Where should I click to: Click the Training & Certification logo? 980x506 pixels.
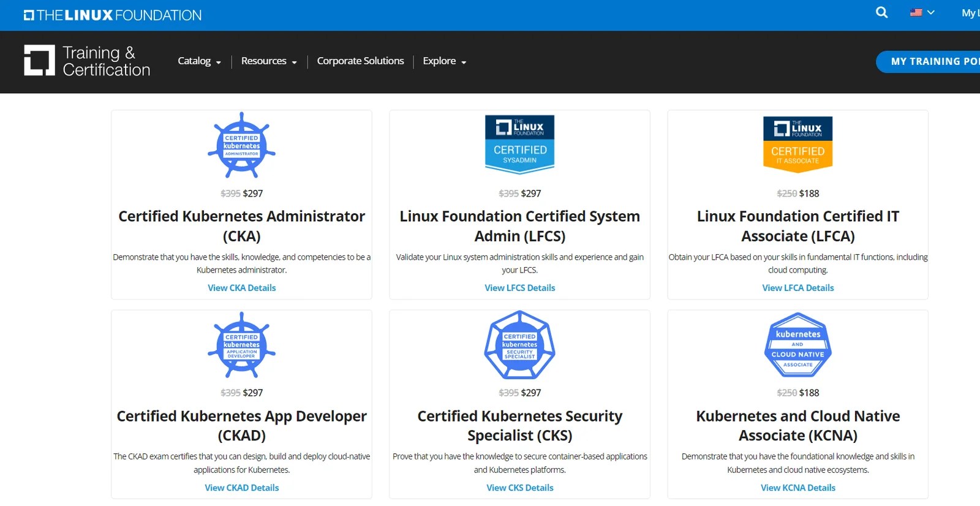click(87, 61)
